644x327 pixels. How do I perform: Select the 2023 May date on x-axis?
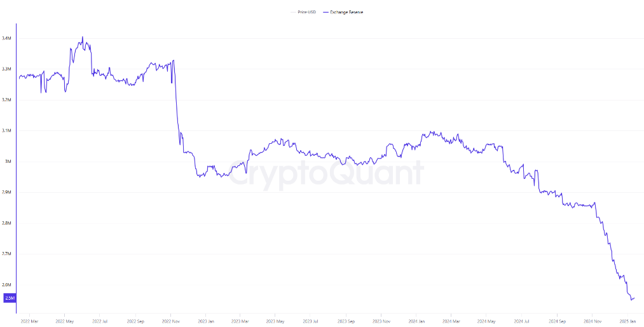tap(276, 321)
